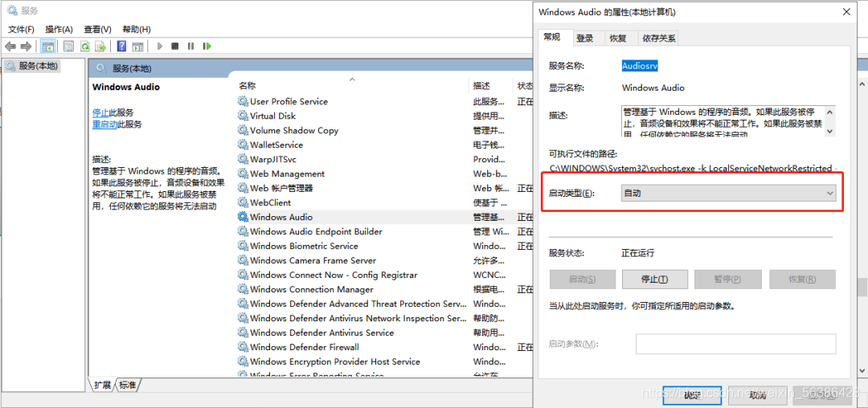This screenshot has width=868, height=408.
Task: Open the 文件(F) menu
Action: (21, 29)
